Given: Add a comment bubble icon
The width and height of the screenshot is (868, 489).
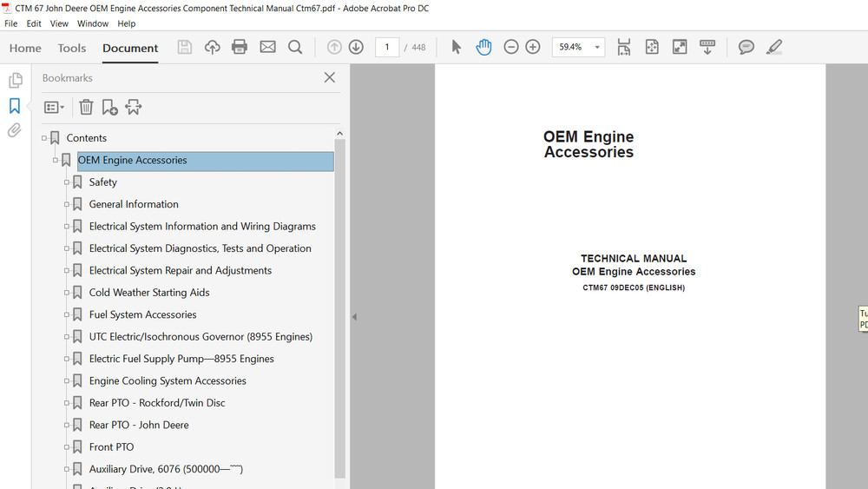Looking at the screenshot, I should tap(746, 47).
